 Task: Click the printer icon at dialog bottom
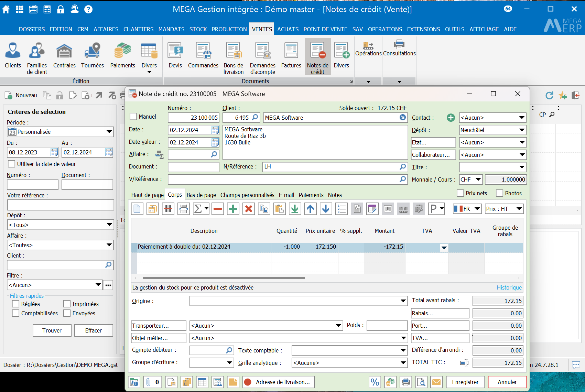click(x=406, y=382)
